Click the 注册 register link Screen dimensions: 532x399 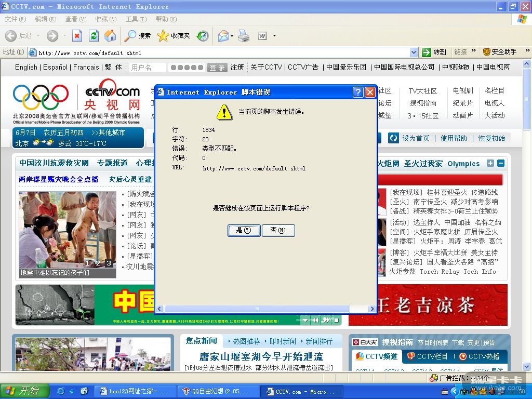237,67
